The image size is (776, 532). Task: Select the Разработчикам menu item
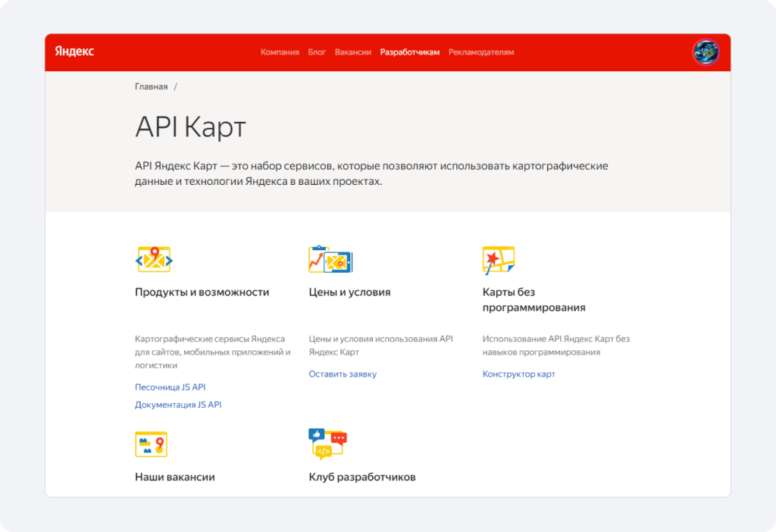(x=410, y=52)
